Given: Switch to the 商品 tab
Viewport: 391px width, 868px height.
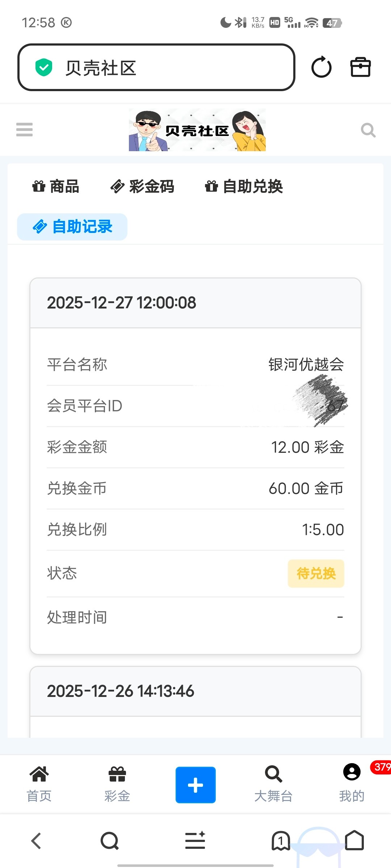Looking at the screenshot, I should [x=56, y=187].
